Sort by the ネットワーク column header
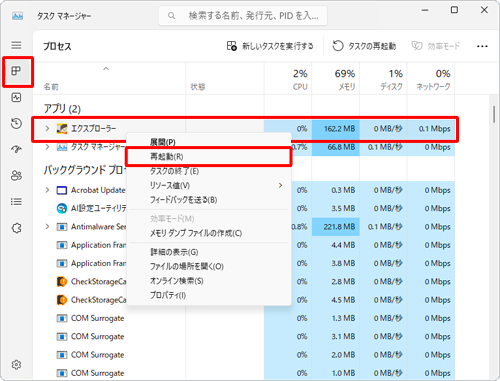500x381 pixels. [431, 79]
